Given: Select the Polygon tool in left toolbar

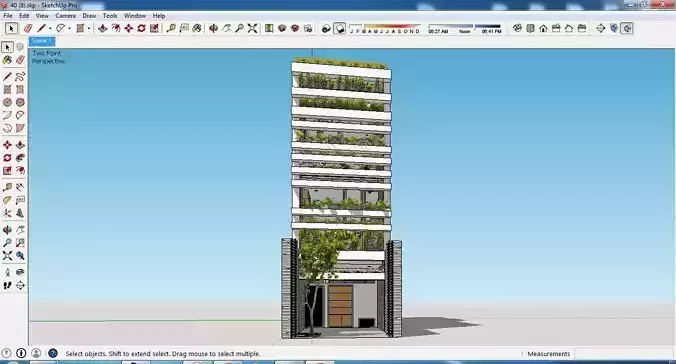Looking at the screenshot, I should (x=20, y=103).
